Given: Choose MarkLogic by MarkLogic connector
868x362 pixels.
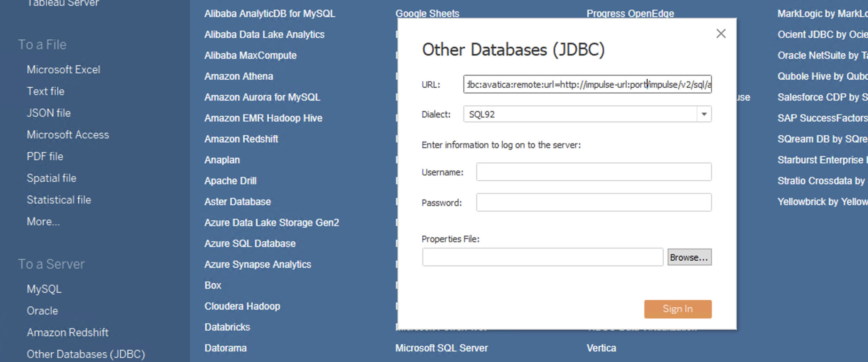Looking at the screenshot, I should pos(823,14).
